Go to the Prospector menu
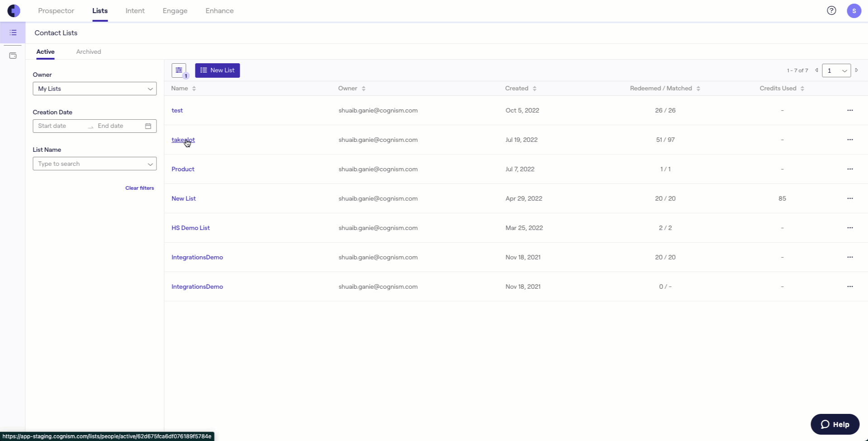Screen dimensions: 868x441 (56, 11)
